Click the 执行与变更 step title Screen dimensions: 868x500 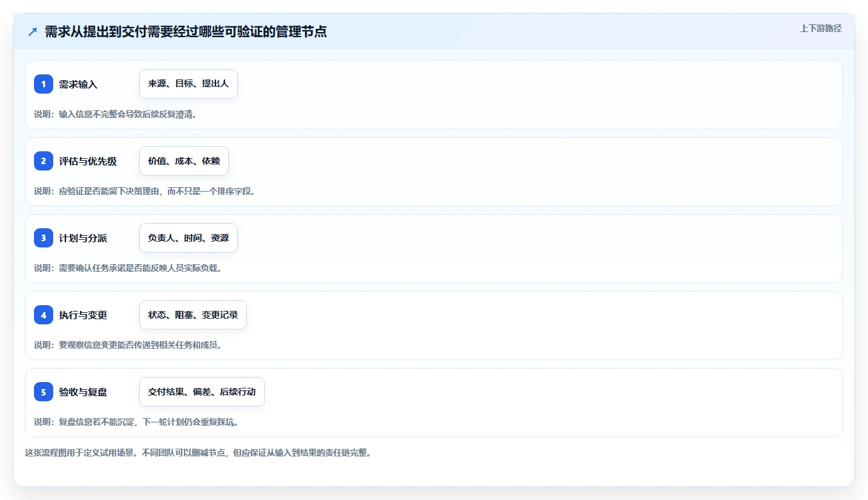[83, 315]
